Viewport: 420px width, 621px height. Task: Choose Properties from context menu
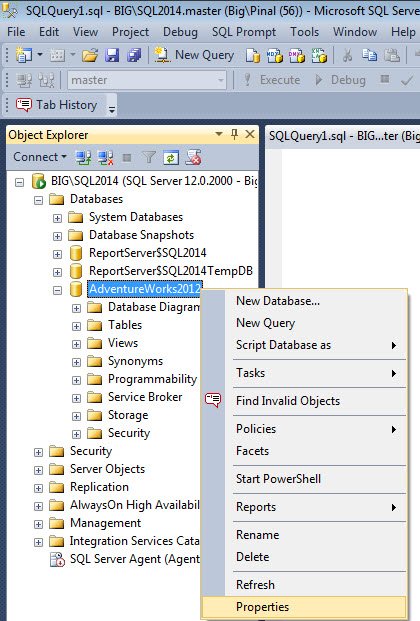pos(304,607)
